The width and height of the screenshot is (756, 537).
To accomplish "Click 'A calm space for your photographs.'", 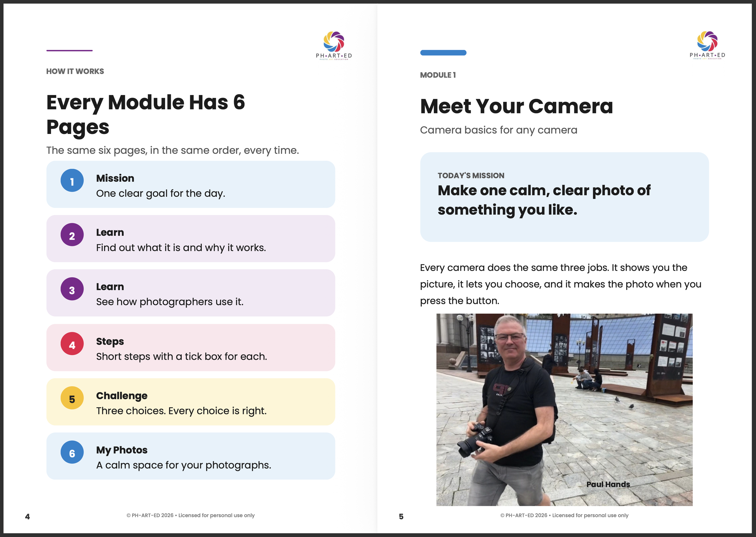I will 184,465.
